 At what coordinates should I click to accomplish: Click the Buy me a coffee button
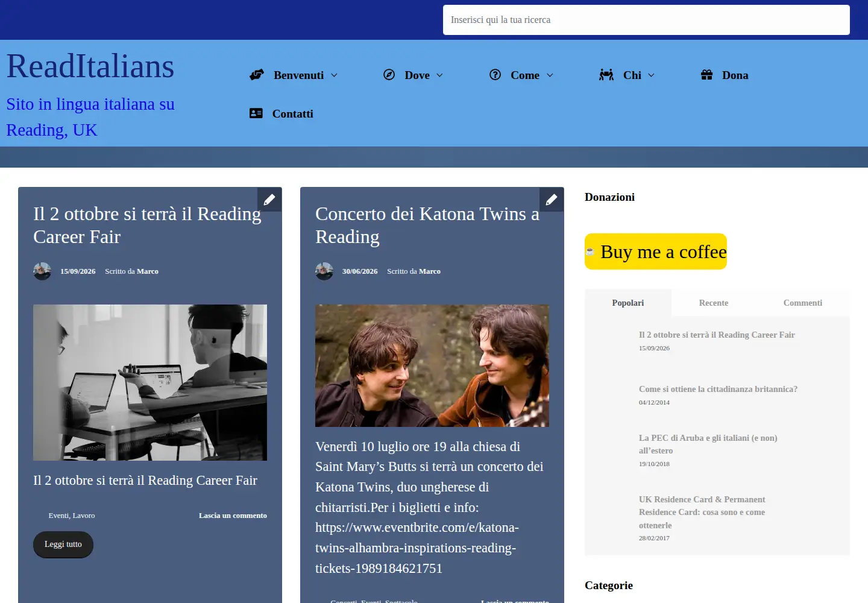click(656, 251)
